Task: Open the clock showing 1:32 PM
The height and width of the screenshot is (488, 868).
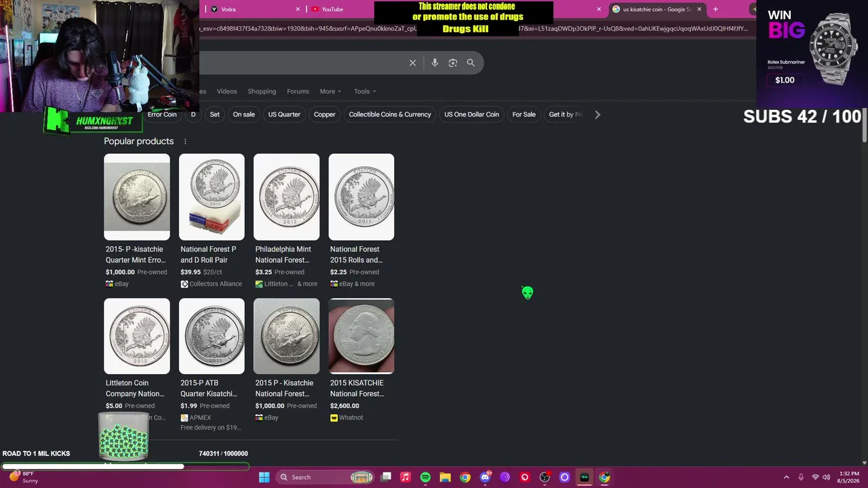Action: click(849, 477)
